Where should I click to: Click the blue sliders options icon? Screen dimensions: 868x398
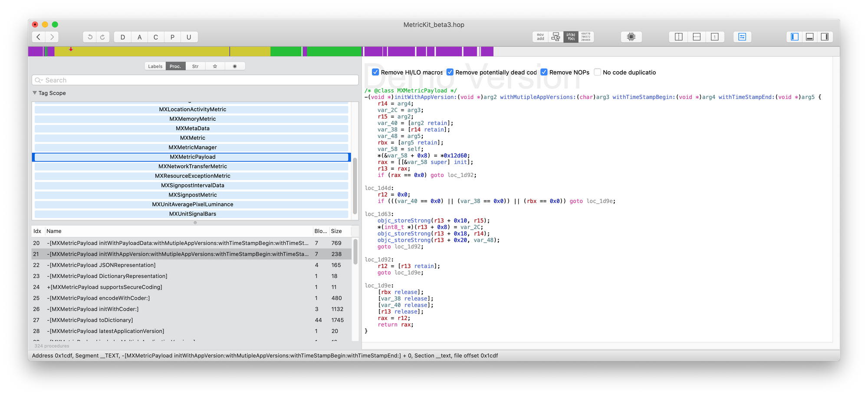(x=742, y=37)
